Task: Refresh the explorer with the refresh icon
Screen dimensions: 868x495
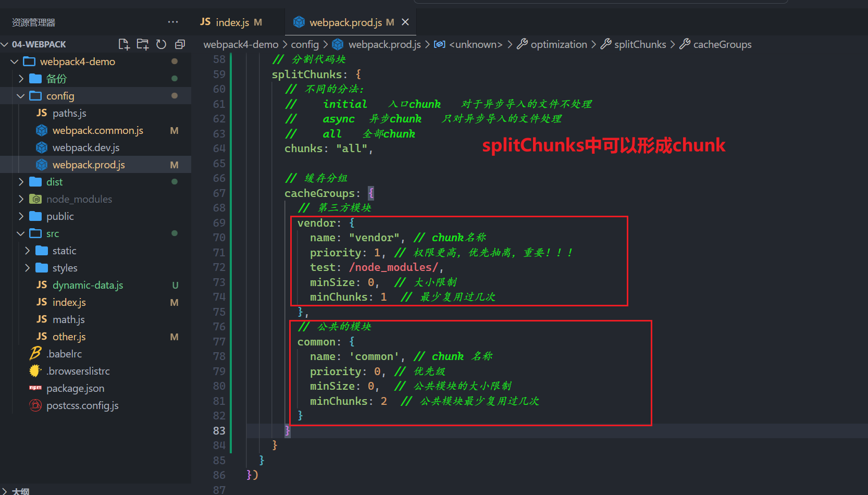Action: pyautogui.click(x=161, y=44)
